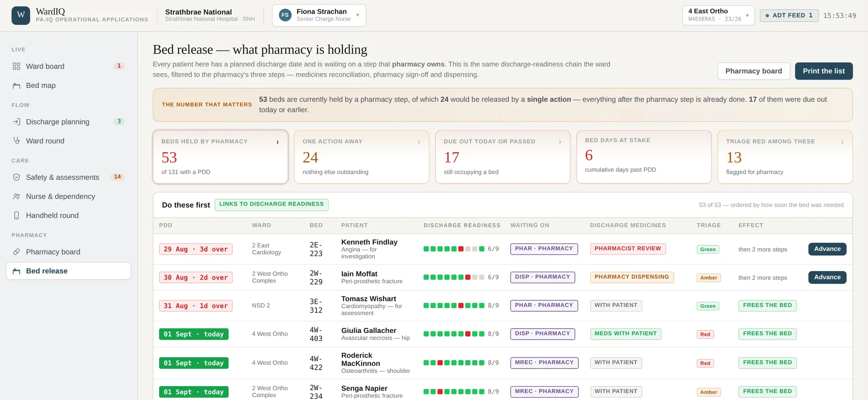Image resolution: width=868 pixels, height=400 pixels.
Task: Click the Bed map bed icon
Action: tap(16, 86)
